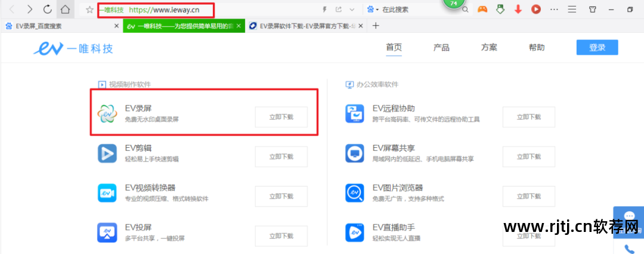Click the 视频制作软件 category heading
Image resolution: width=644 pixels, height=254 pixels.
pos(130,84)
